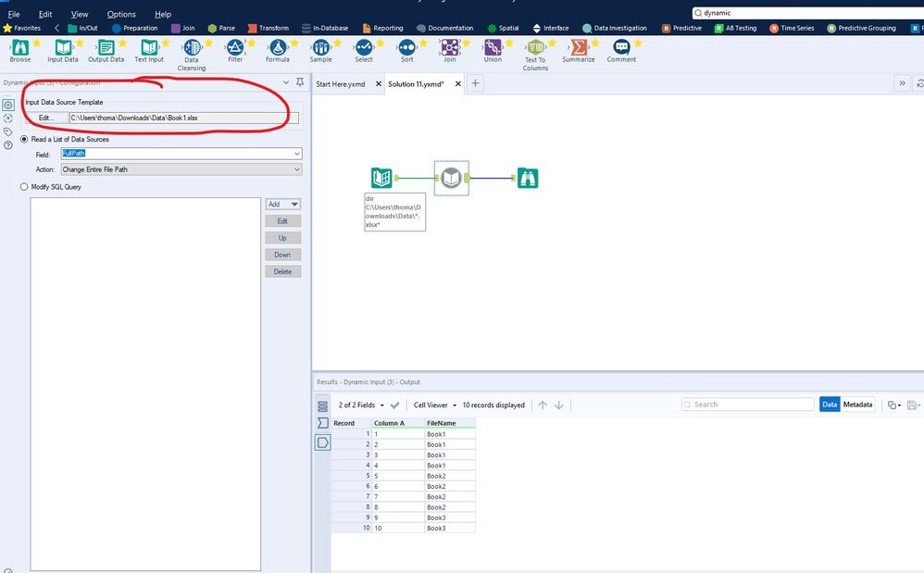Choose the Sort tool
The width and height of the screenshot is (924, 573).
click(x=406, y=51)
